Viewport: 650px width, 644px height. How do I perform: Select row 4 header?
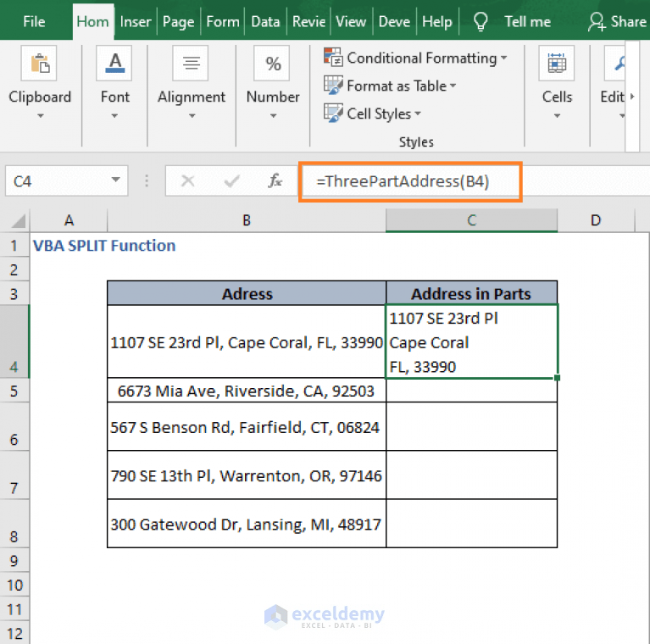14,341
